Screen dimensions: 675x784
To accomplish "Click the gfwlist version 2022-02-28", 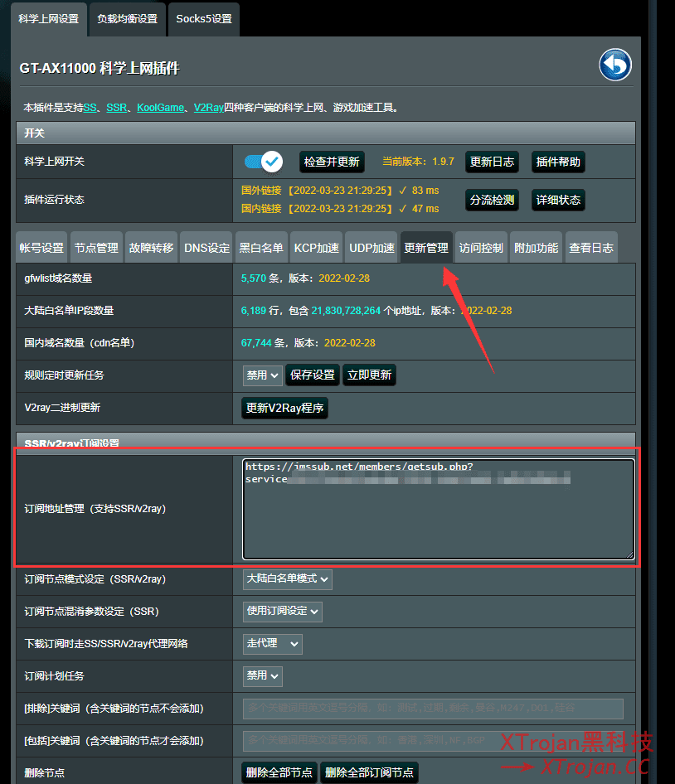I will tap(344, 278).
